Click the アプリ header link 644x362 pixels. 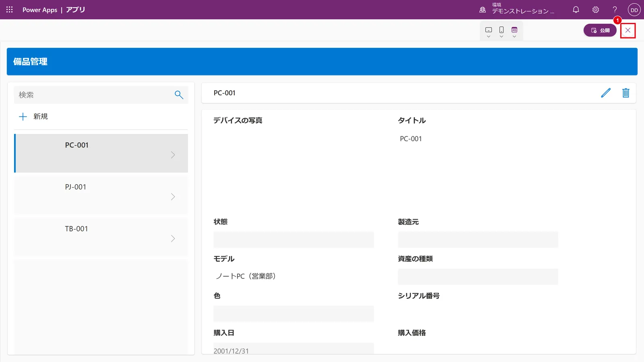tap(76, 10)
